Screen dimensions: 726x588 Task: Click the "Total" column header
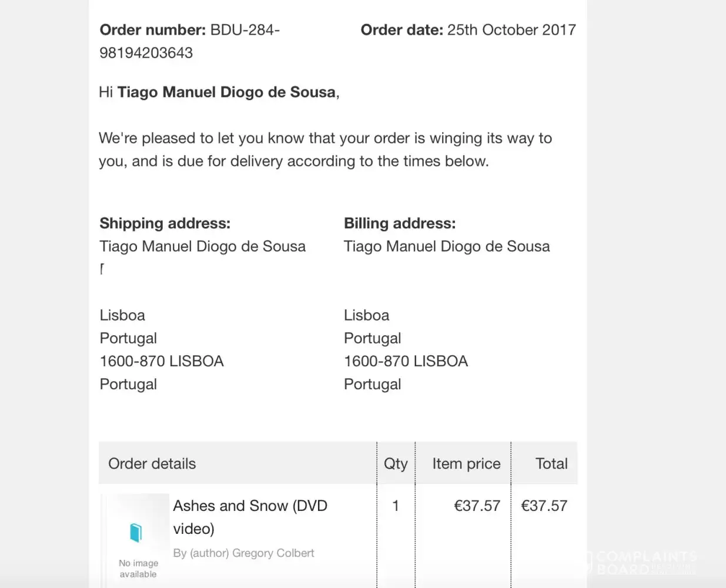click(551, 464)
